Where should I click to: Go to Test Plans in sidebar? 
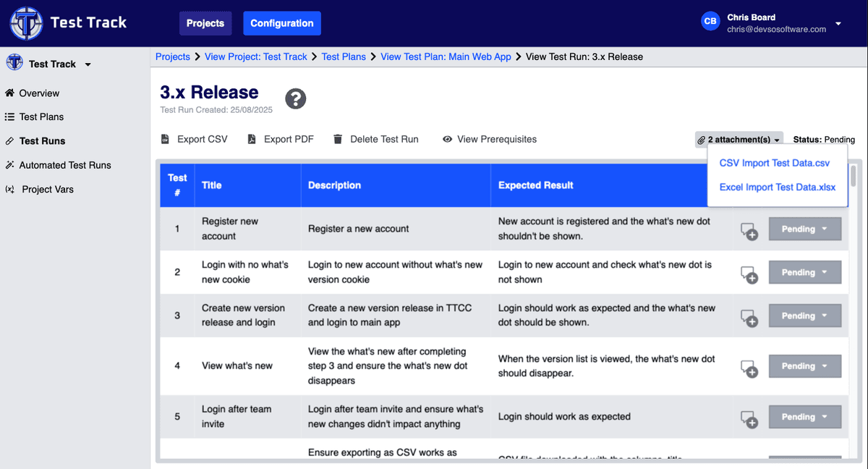(x=41, y=117)
